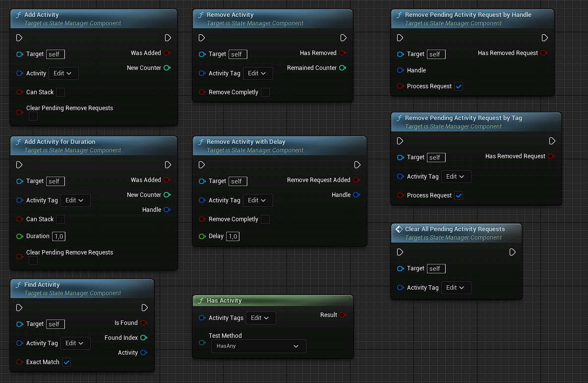This screenshot has height=383, width=588.
Task: Toggle Remove Completly checkbox on Remove Activity with Delay
Action: pyautogui.click(x=265, y=219)
